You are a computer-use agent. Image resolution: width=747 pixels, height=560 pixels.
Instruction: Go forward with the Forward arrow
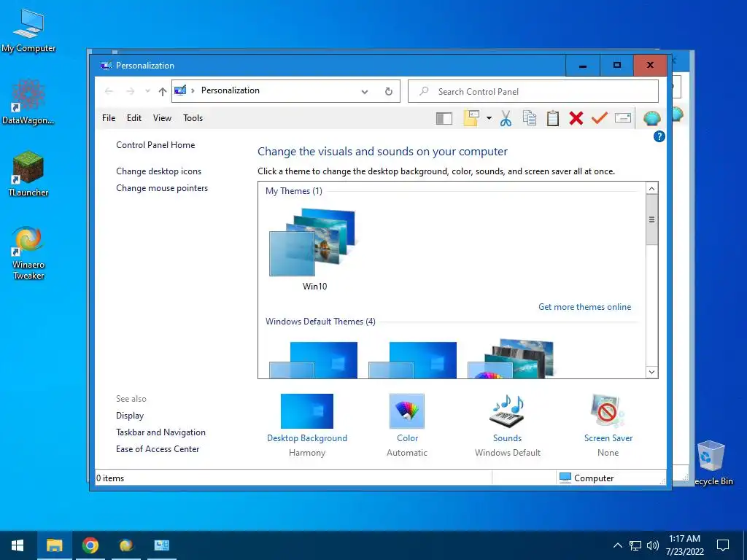click(130, 91)
